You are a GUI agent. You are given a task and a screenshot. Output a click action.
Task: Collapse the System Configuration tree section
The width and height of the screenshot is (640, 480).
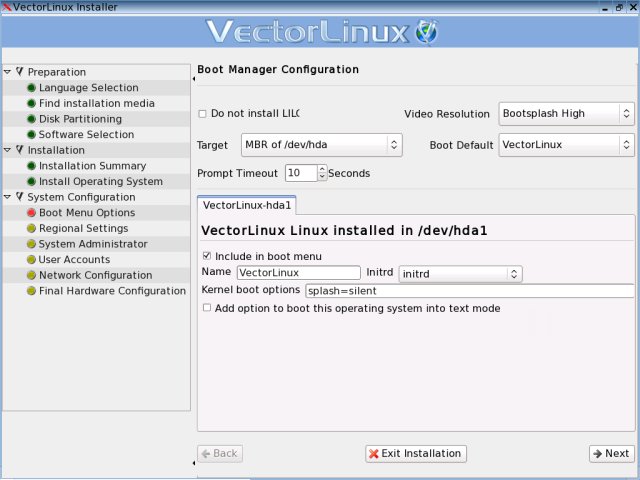(7, 197)
